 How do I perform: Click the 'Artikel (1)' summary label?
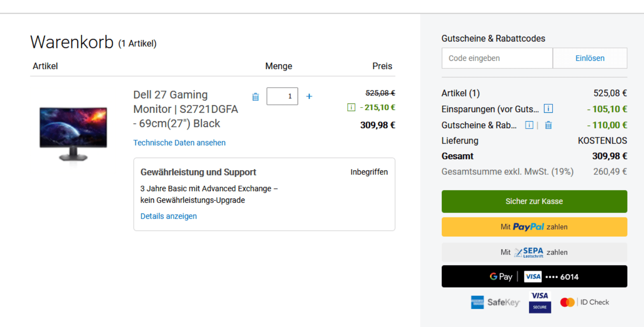460,93
